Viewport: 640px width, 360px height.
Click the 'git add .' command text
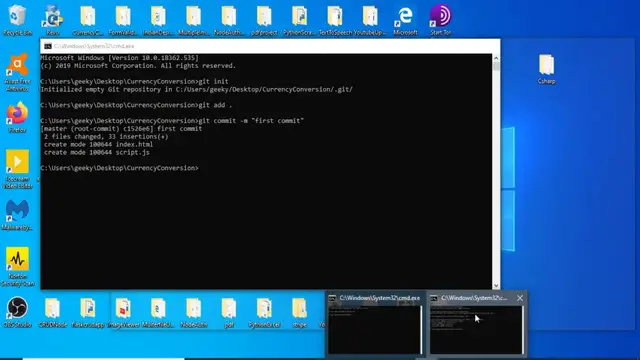pyautogui.click(x=215, y=105)
